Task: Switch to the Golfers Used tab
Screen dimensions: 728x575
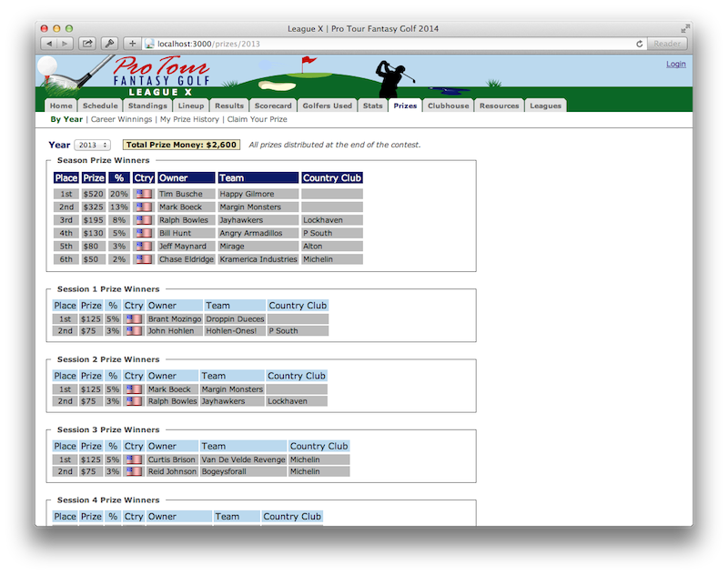Action: (328, 106)
